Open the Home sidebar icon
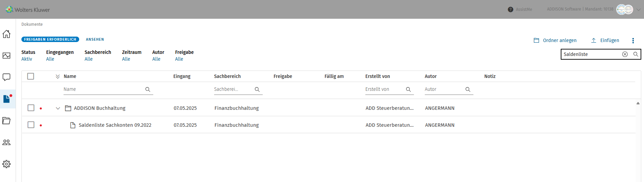Image resolution: width=644 pixels, height=182 pixels. [6, 34]
